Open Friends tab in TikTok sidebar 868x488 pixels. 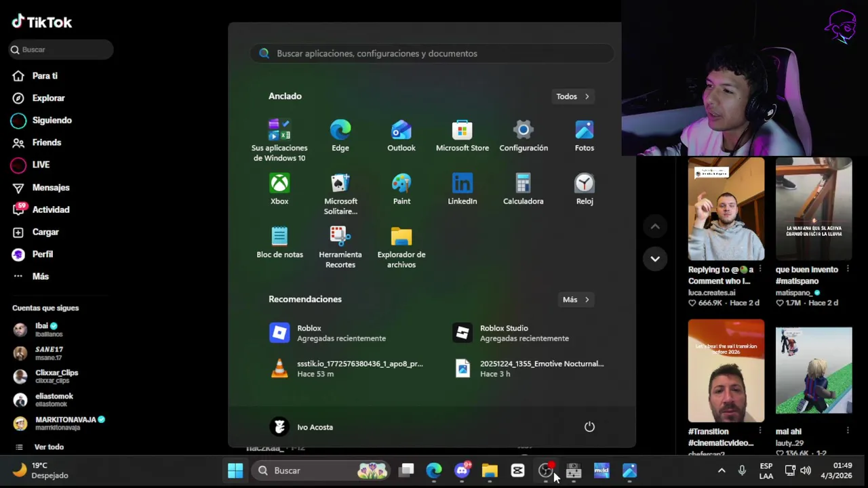tap(37, 142)
